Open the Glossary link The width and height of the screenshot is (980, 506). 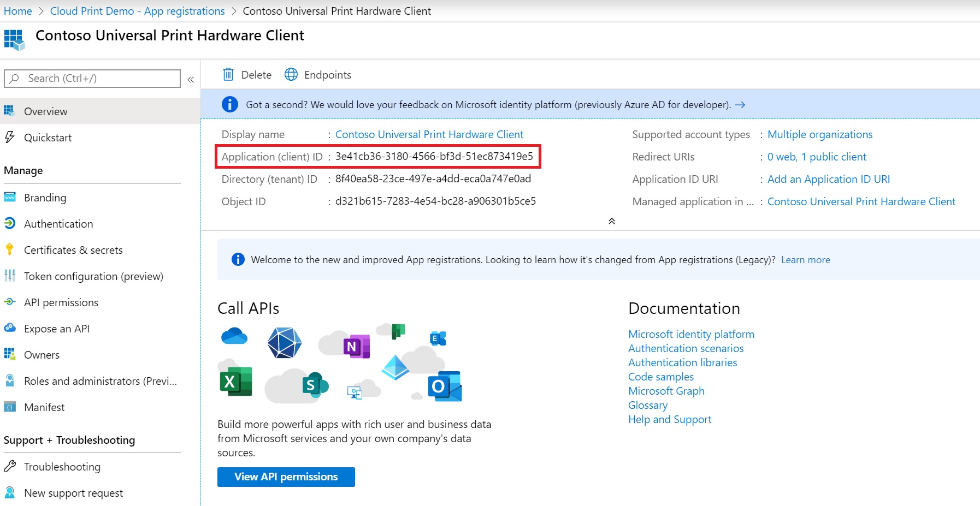point(648,405)
